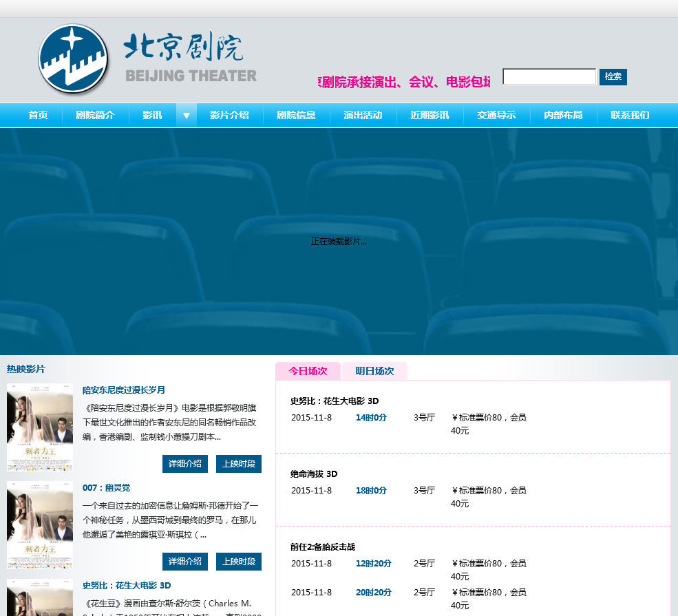Open 演出活动 in the nav bar

pyautogui.click(x=363, y=116)
